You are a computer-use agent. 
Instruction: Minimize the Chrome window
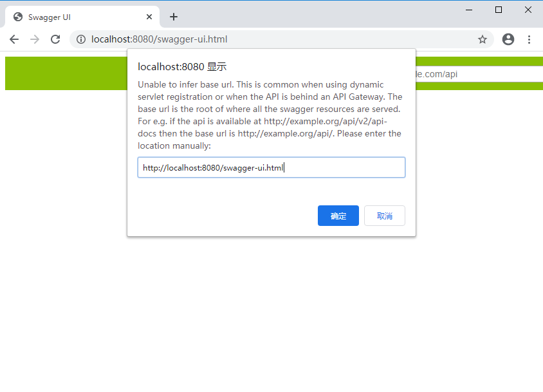[469, 10]
